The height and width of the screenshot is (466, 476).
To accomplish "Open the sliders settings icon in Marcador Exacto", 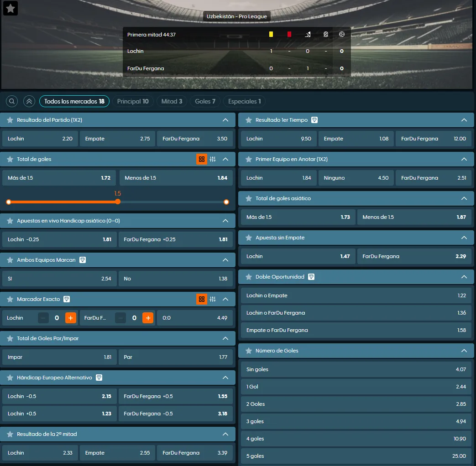I will pyautogui.click(x=213, y=300).
